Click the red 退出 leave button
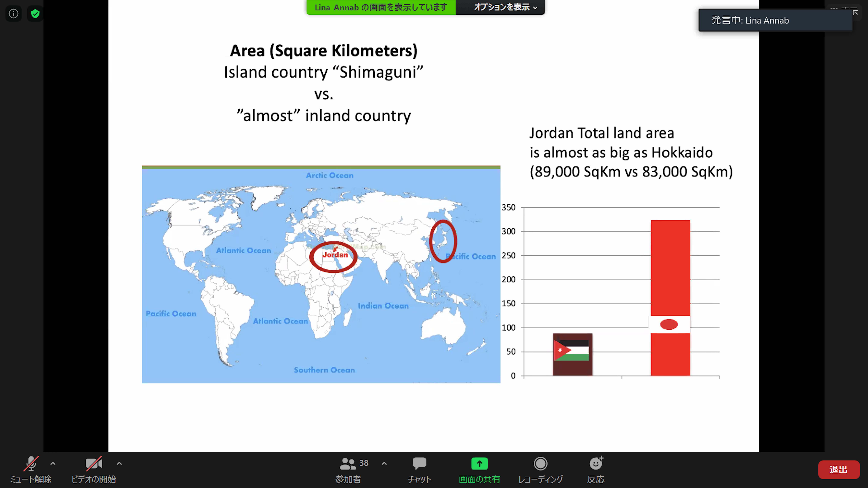 point(839,469)
